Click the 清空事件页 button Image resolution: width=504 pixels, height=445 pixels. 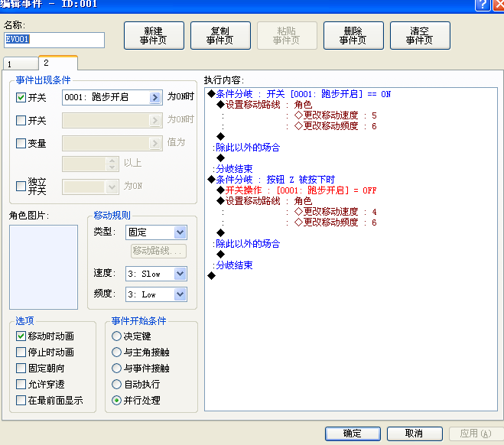click(x=420, y=36)
